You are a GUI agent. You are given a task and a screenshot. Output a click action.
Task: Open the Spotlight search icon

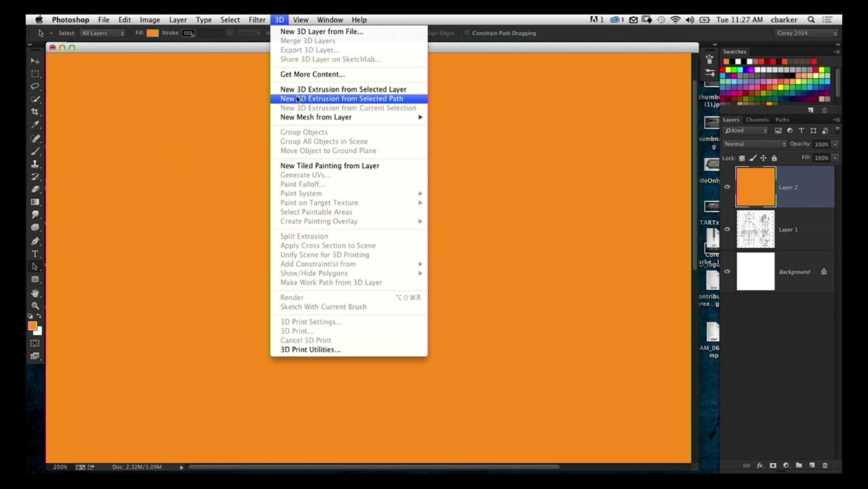point(812,20)
